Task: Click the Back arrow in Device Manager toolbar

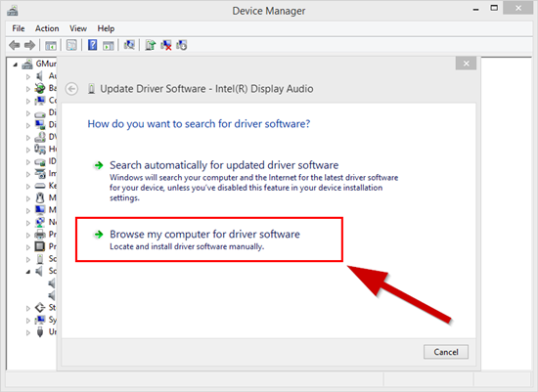Action: click(15, 45)
